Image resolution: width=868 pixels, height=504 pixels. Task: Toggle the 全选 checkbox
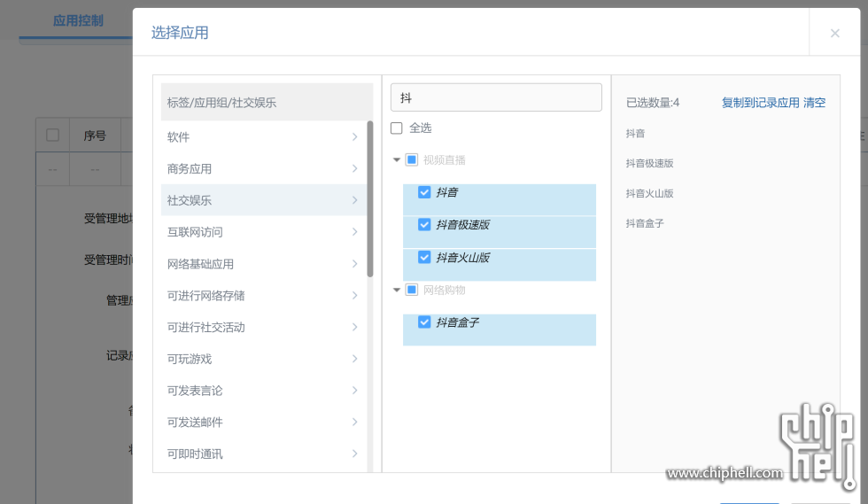pos(397,128)
